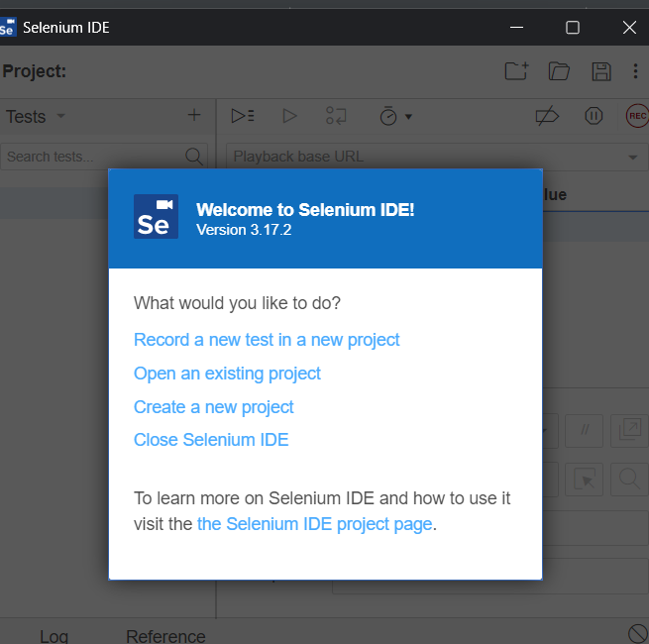The image size is (649, 644).
Task: Toggle pause on exceptions icon
Action: point(594,116)
